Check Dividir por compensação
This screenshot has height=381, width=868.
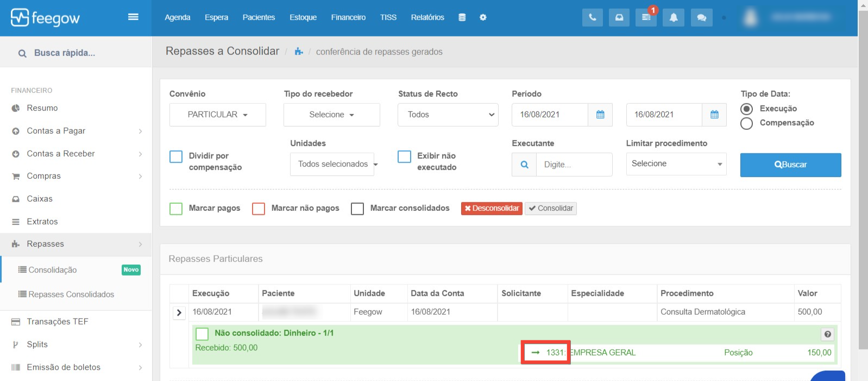point(176,157)
